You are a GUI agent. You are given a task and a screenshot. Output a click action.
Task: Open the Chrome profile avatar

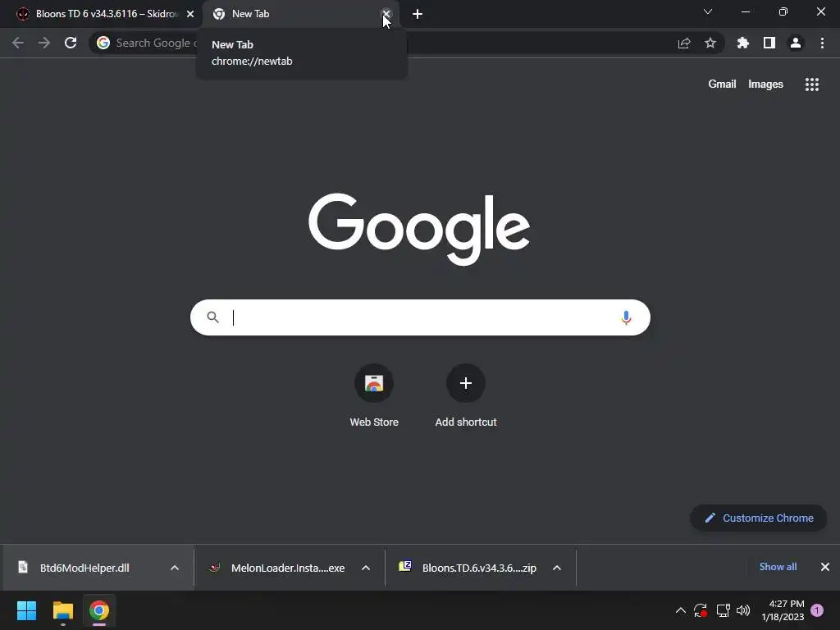click(x=796, y=43)
